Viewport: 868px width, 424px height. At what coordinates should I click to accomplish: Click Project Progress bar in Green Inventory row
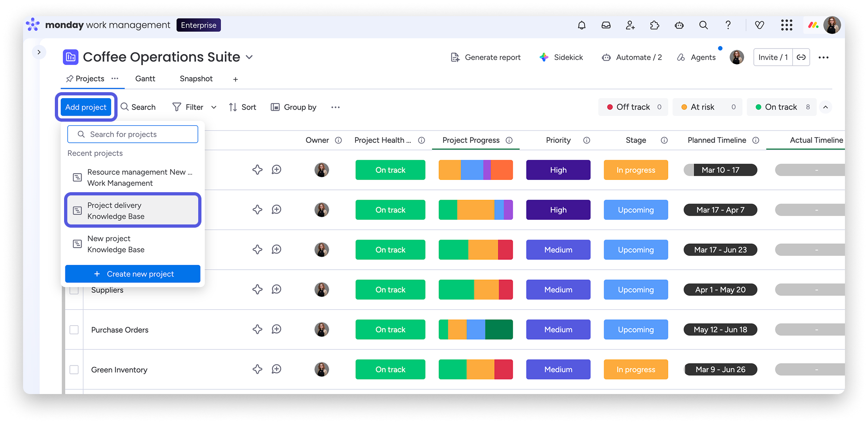(476, 369)
